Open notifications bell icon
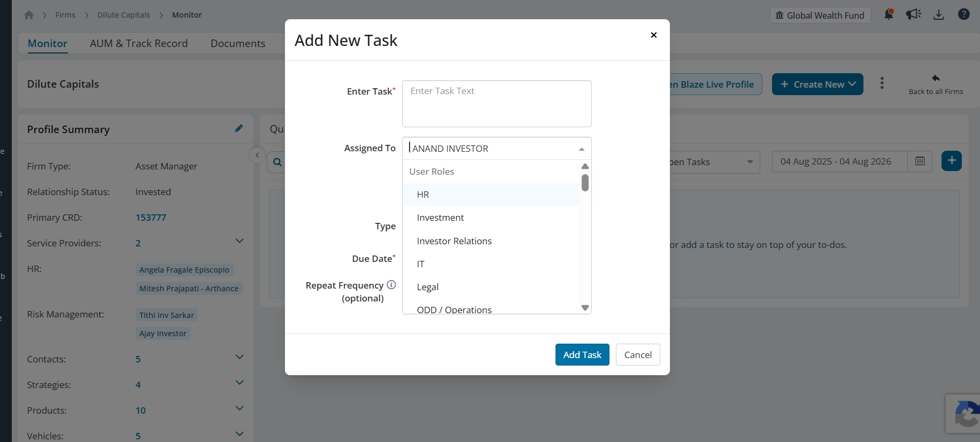 889,14
